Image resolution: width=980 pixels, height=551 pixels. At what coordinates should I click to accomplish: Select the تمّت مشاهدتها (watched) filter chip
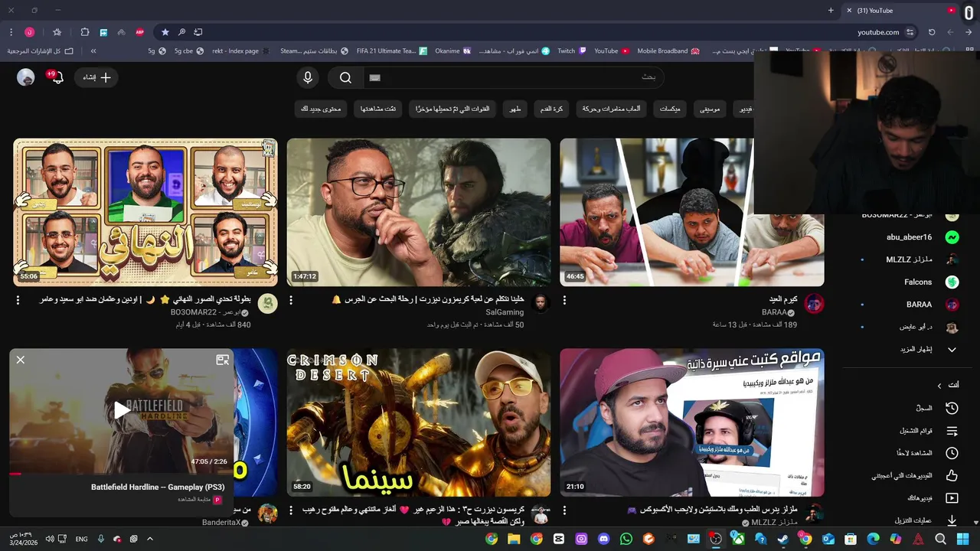(378, 109)
